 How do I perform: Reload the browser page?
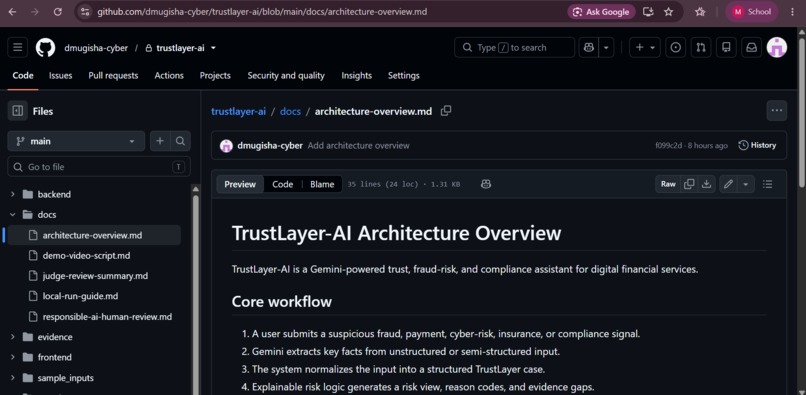[x=58, y=12]
